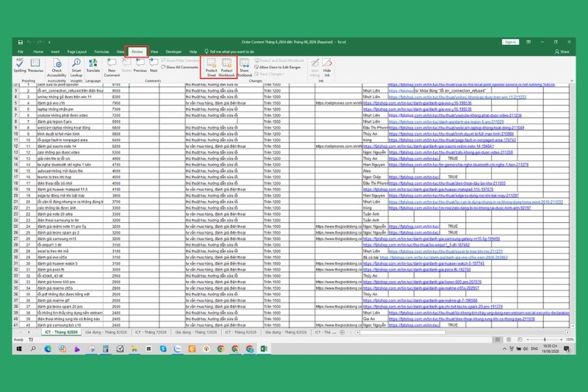Add a new sheet with plus button

point(342,332)
